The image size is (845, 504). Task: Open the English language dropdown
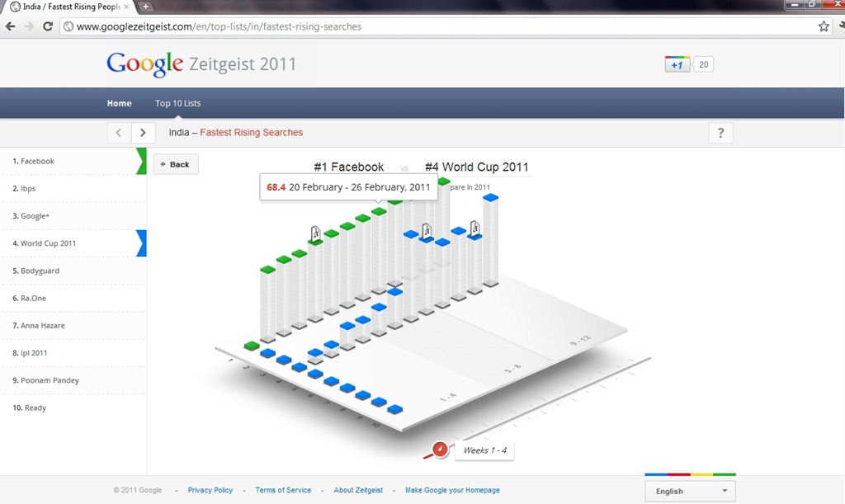[x=691, y=491]
